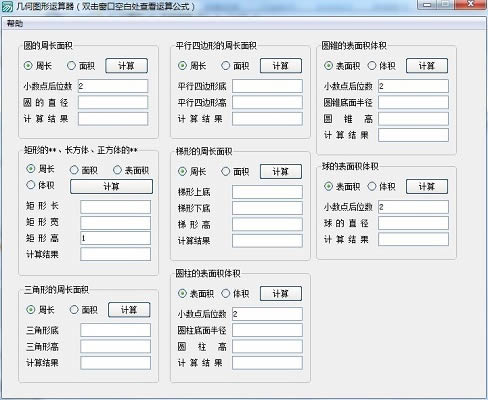Click the 梯形下底 input field
The height and width of the screenshot is (400, 488).
pos(267,208)
